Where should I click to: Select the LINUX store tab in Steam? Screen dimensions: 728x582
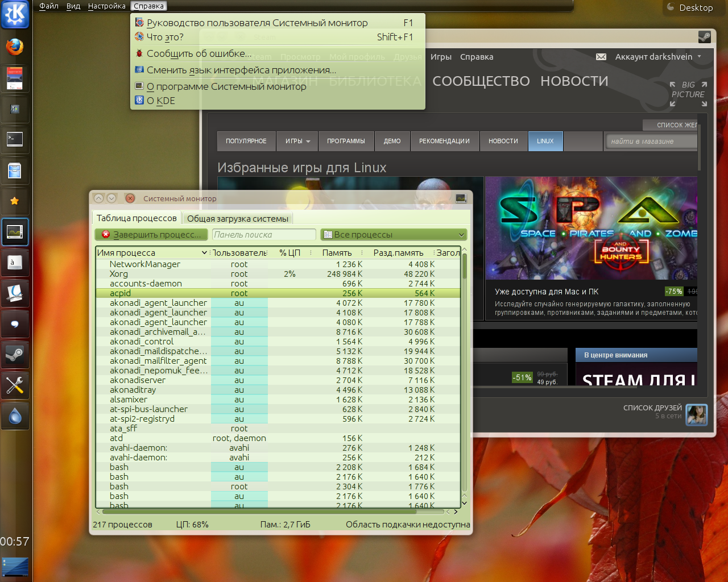(545, 141)
